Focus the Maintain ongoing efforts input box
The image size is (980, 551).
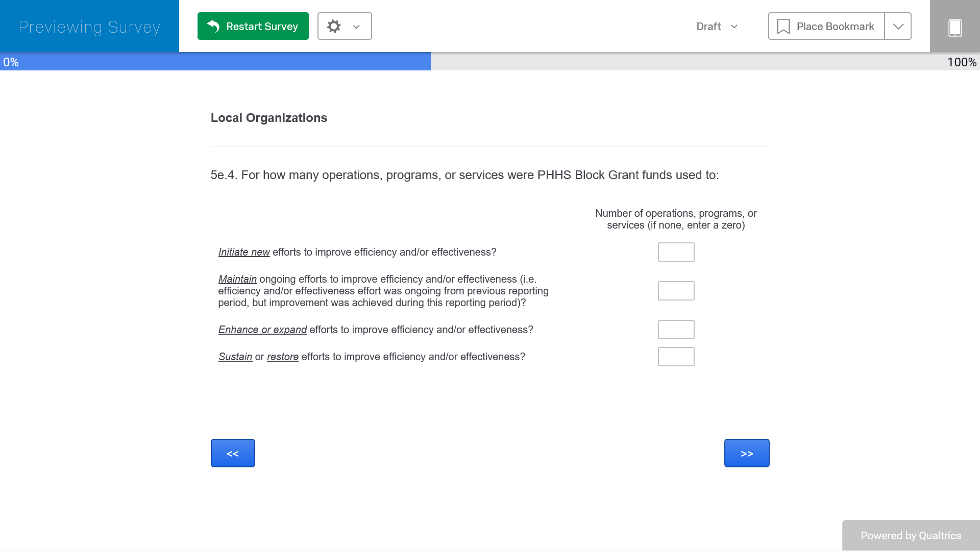[676, 291]
